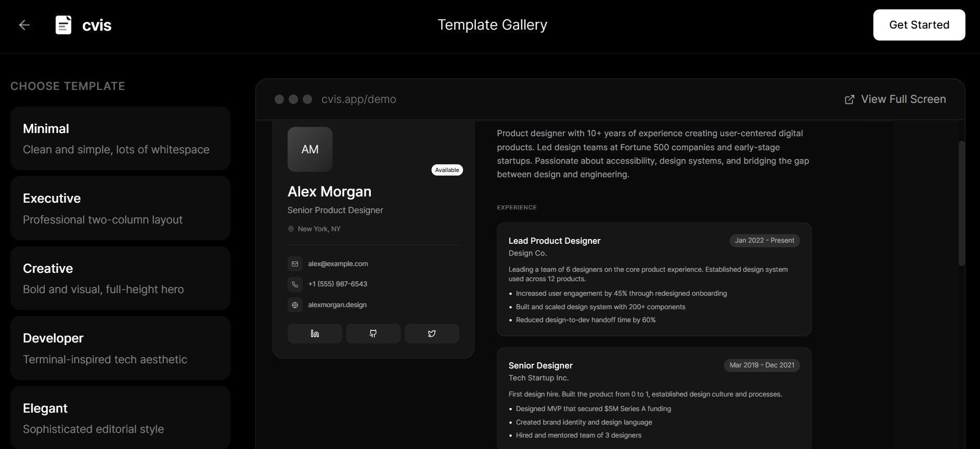This screenshot has width=980, height=449.
Task: Click the Senior Product Designer subtitle
Action: pyautogui.click(x=335, y=210)
